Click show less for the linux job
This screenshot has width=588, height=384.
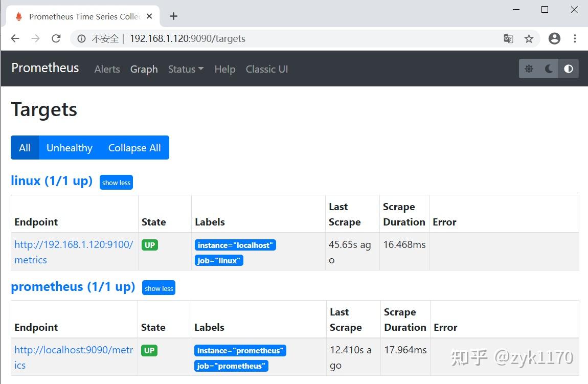[116, 182]
